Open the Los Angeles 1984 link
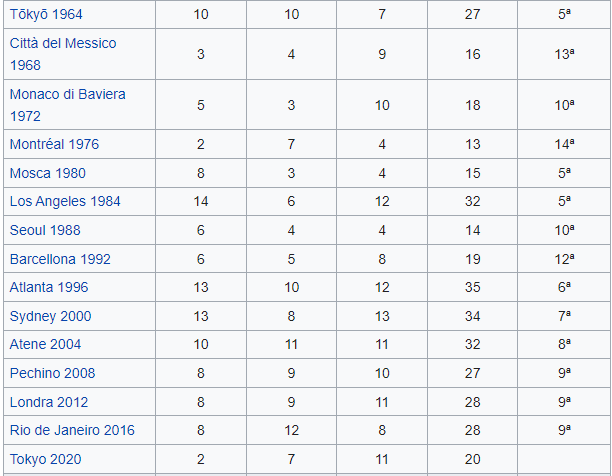 (65, 201)
